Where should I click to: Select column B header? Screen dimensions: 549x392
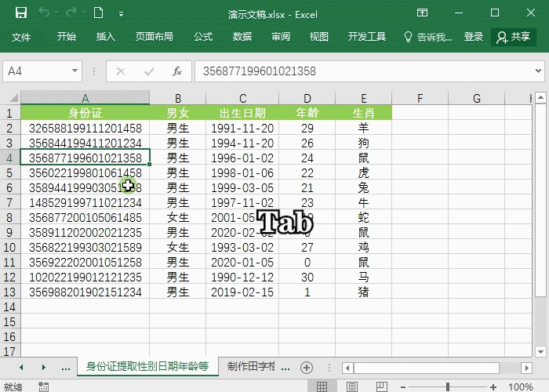click(178, 98)
